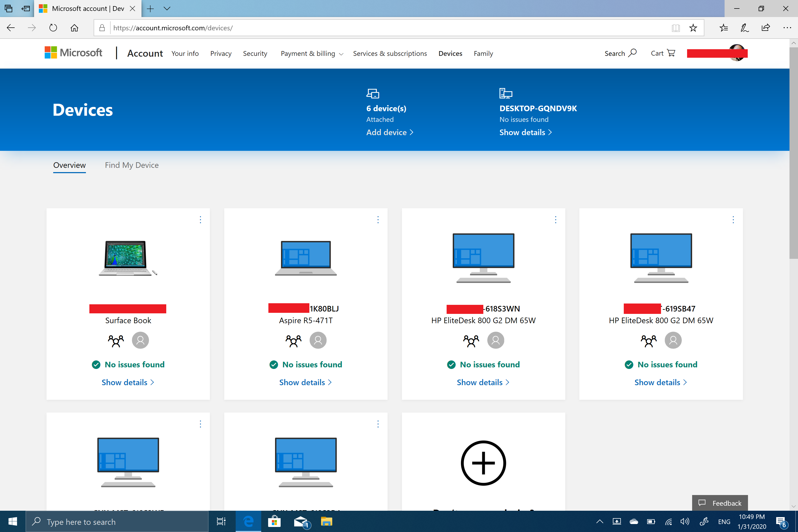Image resolution: width=798 pixels, height=532 pixels.
Task: Switch to the Find My Device tab
Action: (x=132, y=165)
